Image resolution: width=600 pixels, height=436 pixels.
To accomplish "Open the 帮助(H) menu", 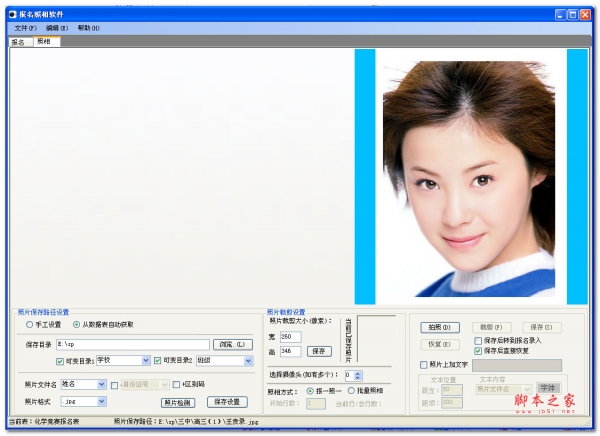I will 88,28.
